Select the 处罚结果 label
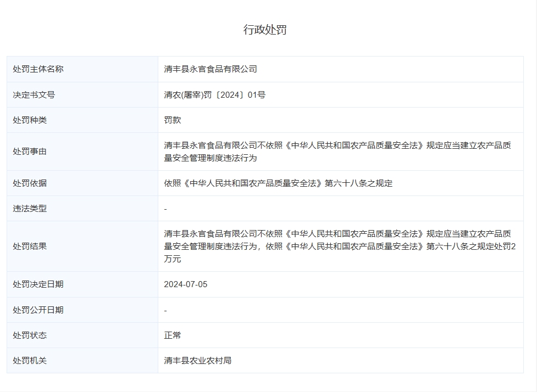The height and width of the screenshot is (392, 537). (30, 247)
